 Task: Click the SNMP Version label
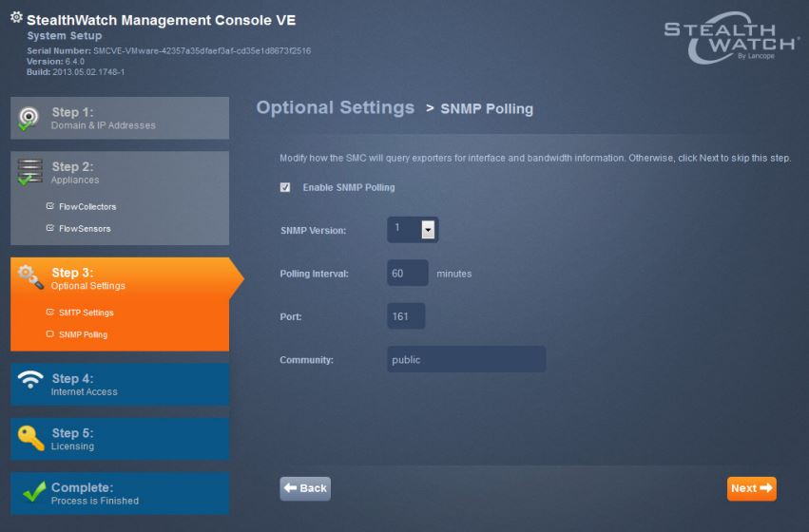click(313, 231)
